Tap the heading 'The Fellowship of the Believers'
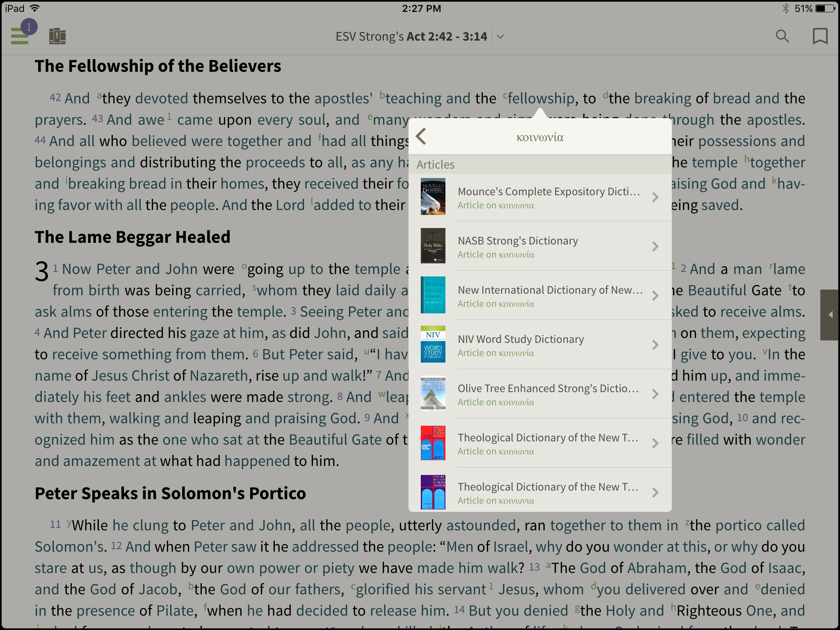 158,66
